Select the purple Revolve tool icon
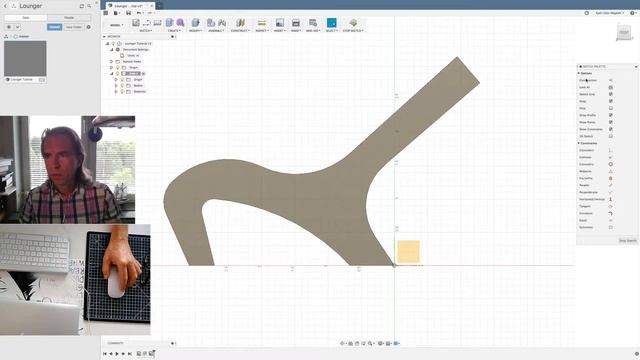Image resolution: width=640 pixels, height=360 pixels. pyautogui.click(x=180, y=23)
